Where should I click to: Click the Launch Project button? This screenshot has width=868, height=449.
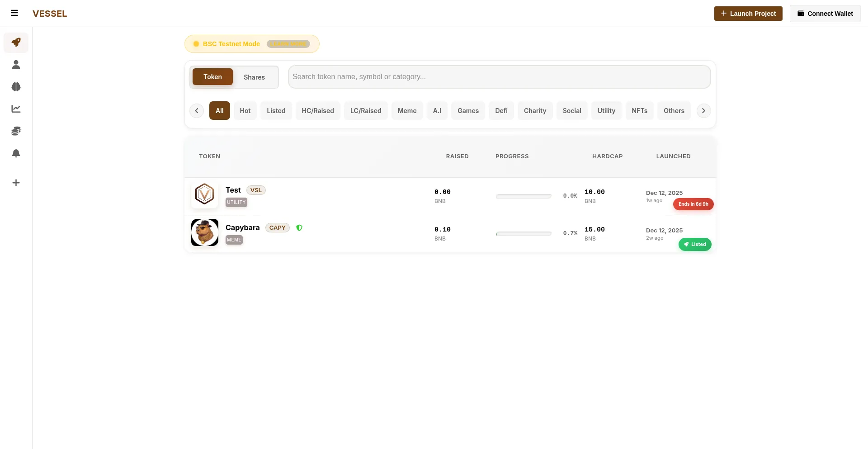(748, 14)
